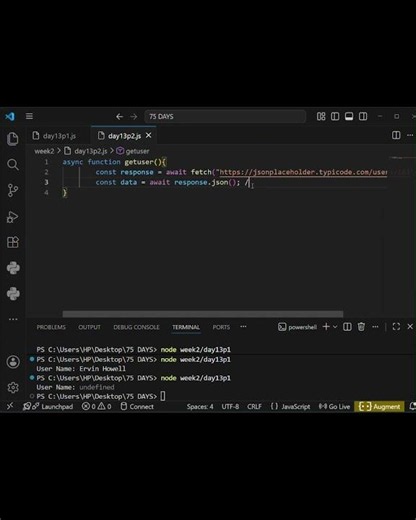Open the PROBLEMS panel tab
The width and height of the screenshot is (416, 520).
tap(51, 327)
